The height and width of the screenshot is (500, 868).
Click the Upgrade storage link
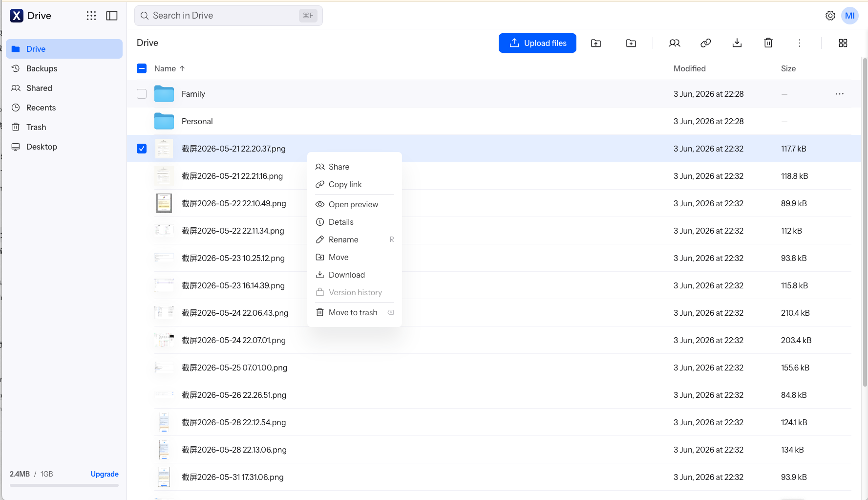tap(105, 474)
